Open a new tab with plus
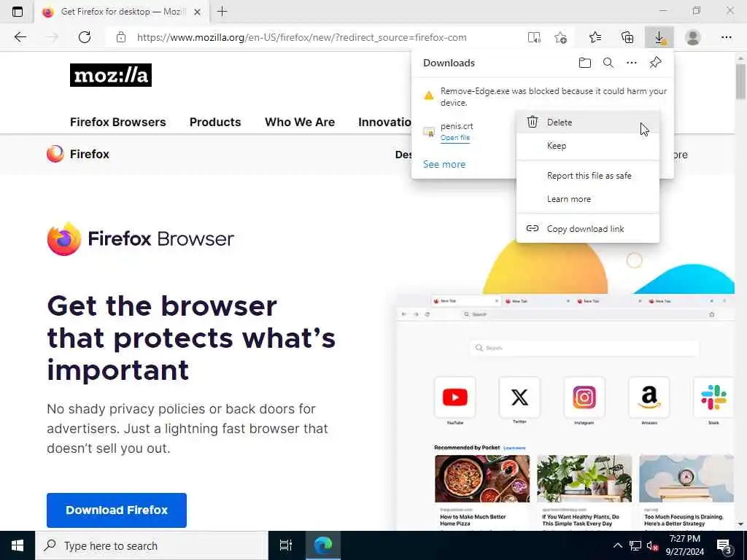 point(222,12)
